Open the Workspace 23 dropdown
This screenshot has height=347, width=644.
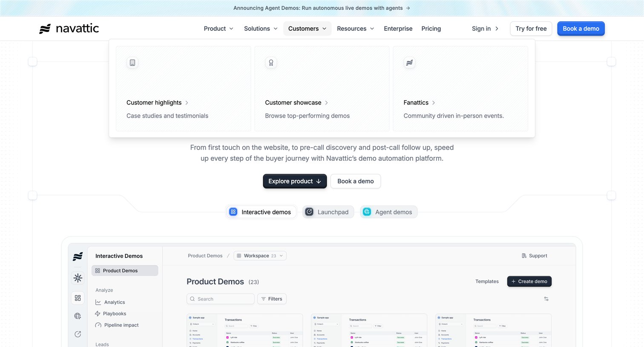(260, 256)
